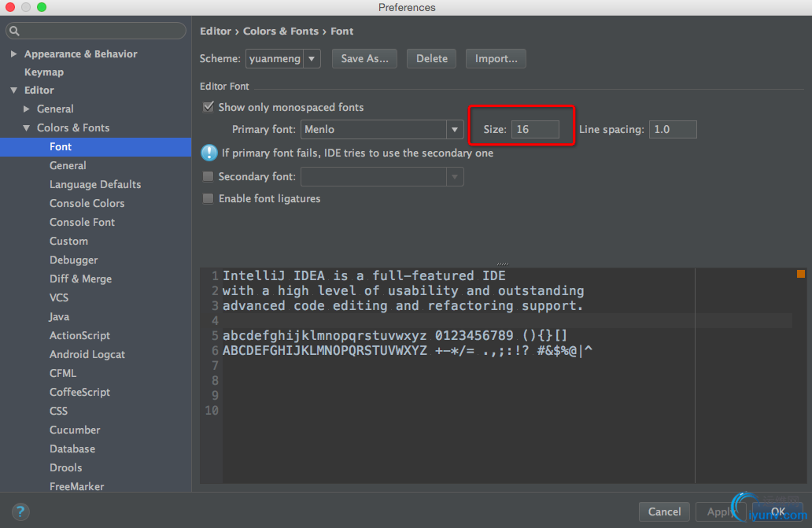Click the preview panel resize handle dots

(x=502, y=264)
